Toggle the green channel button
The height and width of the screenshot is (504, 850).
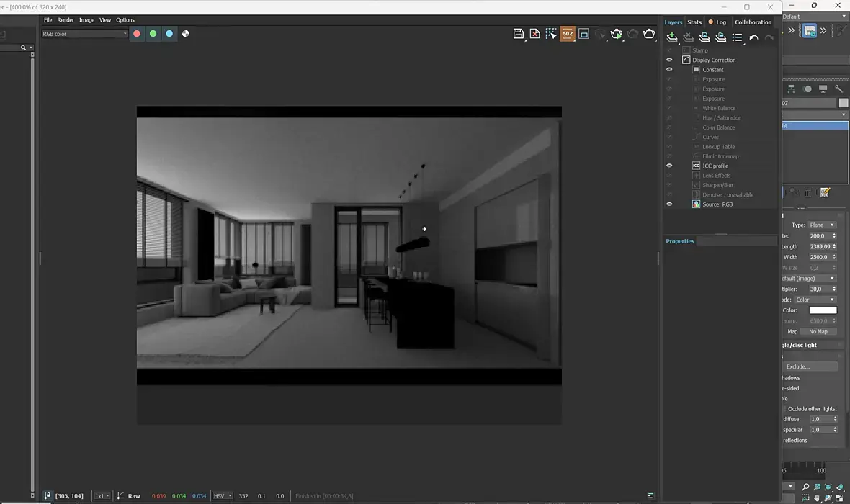(153, 34)
